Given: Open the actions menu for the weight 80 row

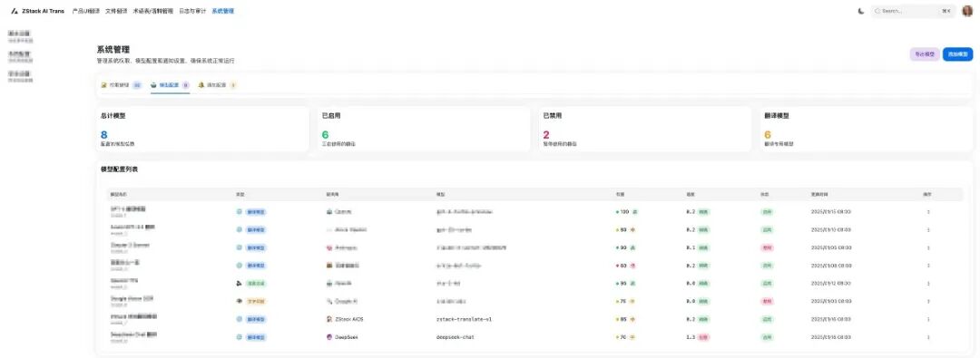Looking at the screenshot, I should (928, 229).
